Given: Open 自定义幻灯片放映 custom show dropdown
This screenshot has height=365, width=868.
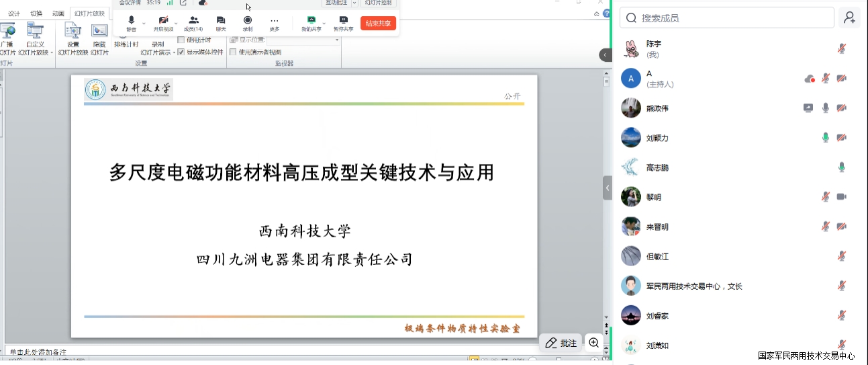Looking at the screenshot, I should 35,39.
